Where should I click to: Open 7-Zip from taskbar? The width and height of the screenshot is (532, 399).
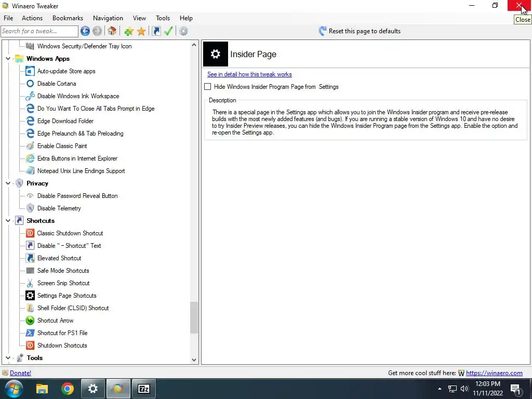[x=144, y=389]
